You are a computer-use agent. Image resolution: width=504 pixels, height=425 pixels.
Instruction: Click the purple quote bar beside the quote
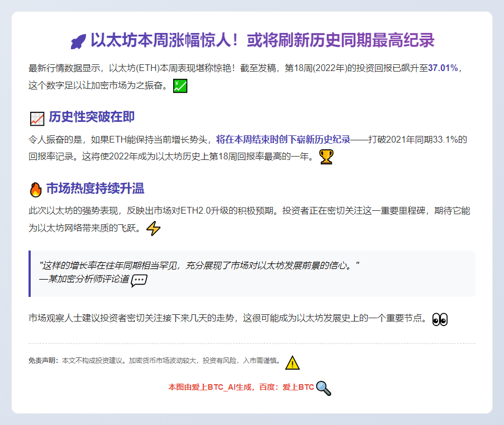pos(30,274)
